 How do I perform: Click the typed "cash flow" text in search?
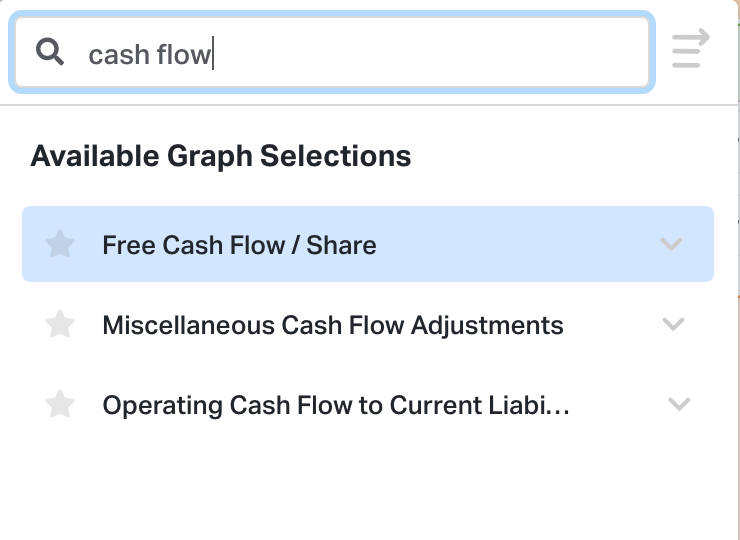click(x=149, y=54)
